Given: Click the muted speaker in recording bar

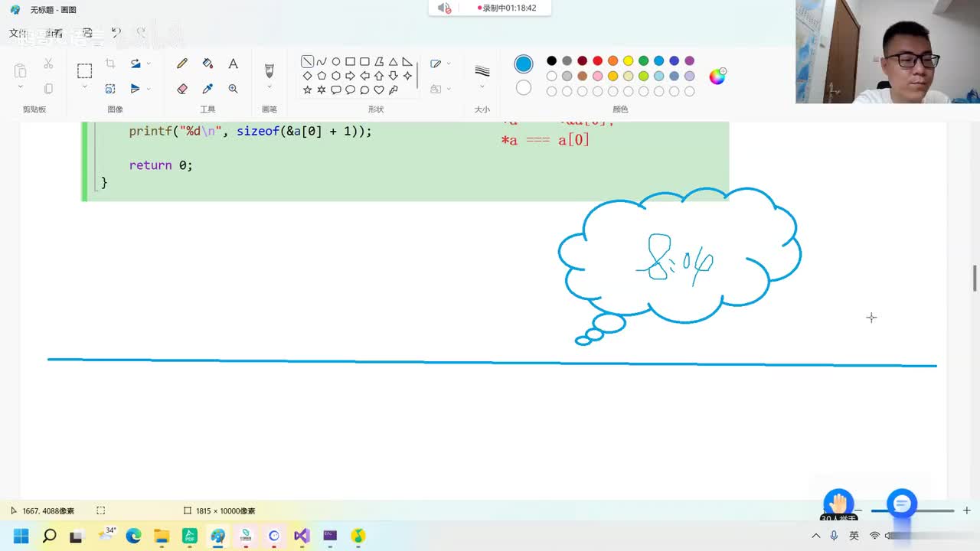Looking at the screenshot, I should click(444, 8).
